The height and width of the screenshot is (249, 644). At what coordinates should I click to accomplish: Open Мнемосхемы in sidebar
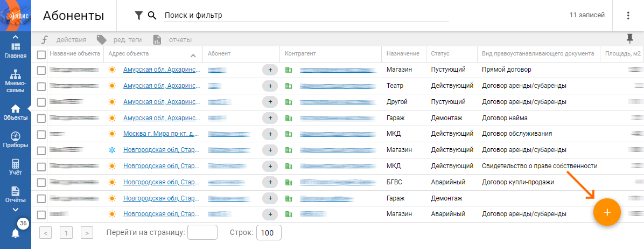[16, 81]
